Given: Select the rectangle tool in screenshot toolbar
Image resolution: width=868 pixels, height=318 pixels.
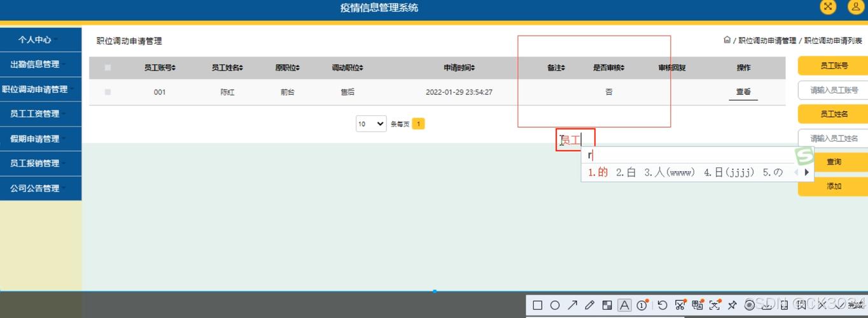Looking at the screenshot, I should (537, 305).
